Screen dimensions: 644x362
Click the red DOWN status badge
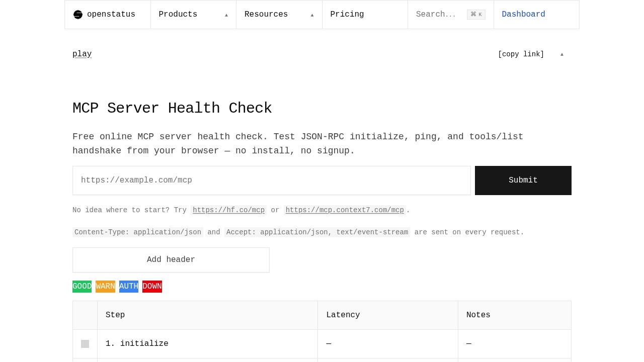click(x=152, y=287)
